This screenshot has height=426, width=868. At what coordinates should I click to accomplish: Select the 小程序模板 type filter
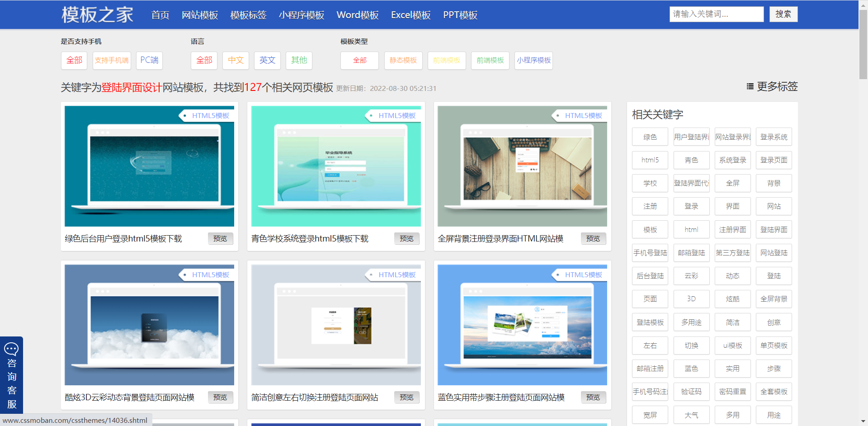point(533,60)
